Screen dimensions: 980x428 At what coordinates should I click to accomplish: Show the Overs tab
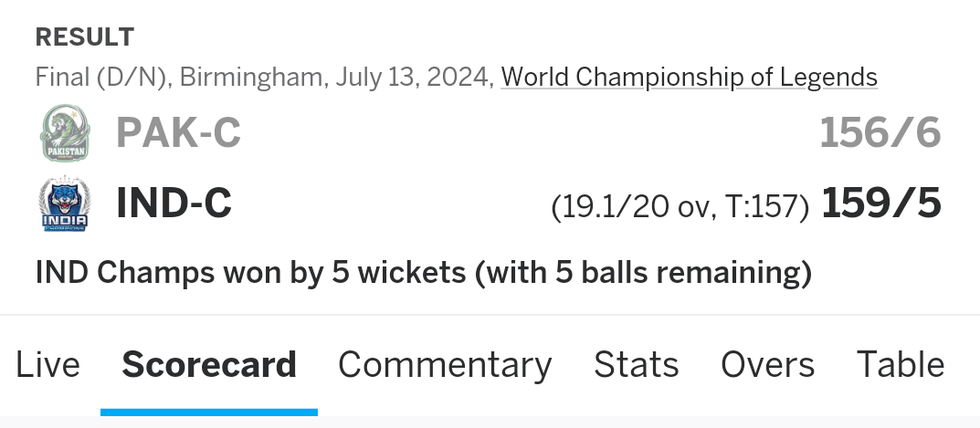click(767, 365)
